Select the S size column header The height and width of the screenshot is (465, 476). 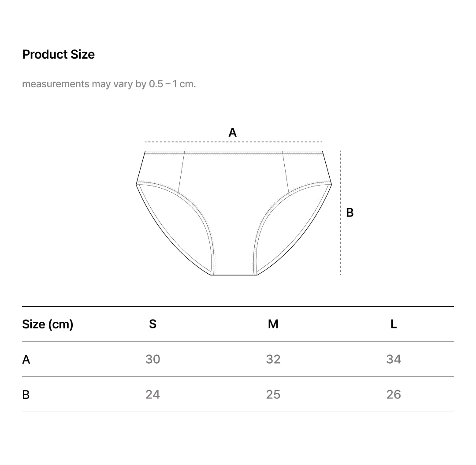coord(152,324)
